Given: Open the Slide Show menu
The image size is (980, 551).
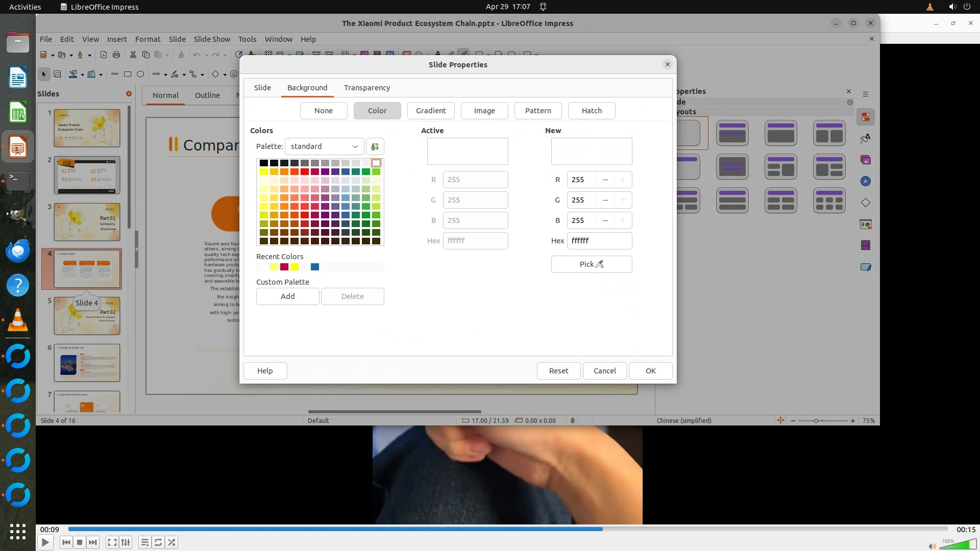Looking at the screenshot, I should click(x=212, y=39).
